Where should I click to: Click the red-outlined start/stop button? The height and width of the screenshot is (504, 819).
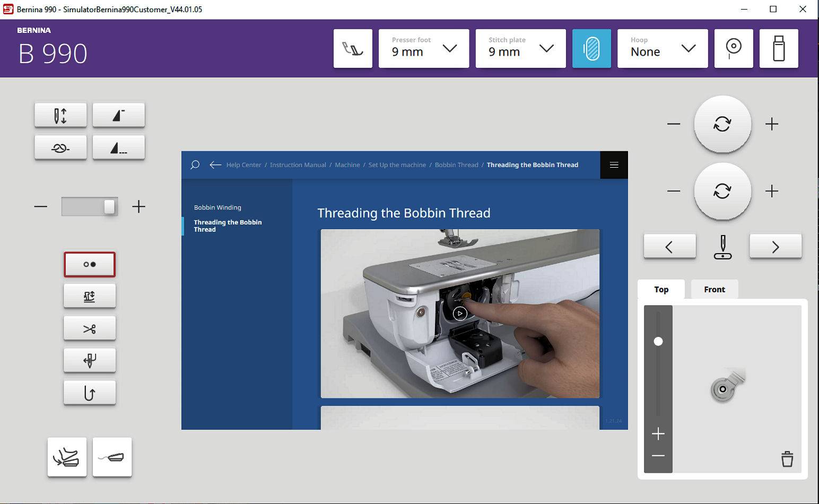tap(90, 264)
